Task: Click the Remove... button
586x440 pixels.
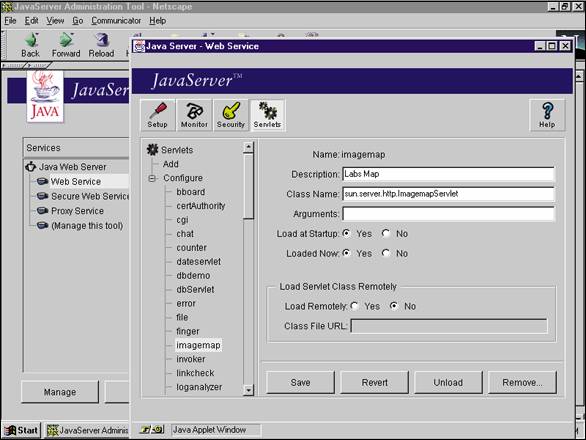Action: pyautogui.click(x=522, y=382)
